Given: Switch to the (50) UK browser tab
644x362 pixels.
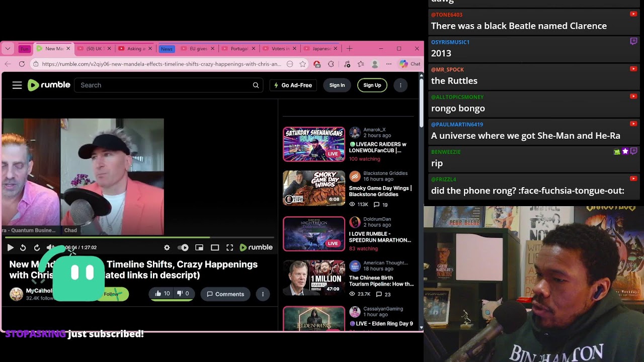Looking at the screenshot, I should [x=93, y=49].
